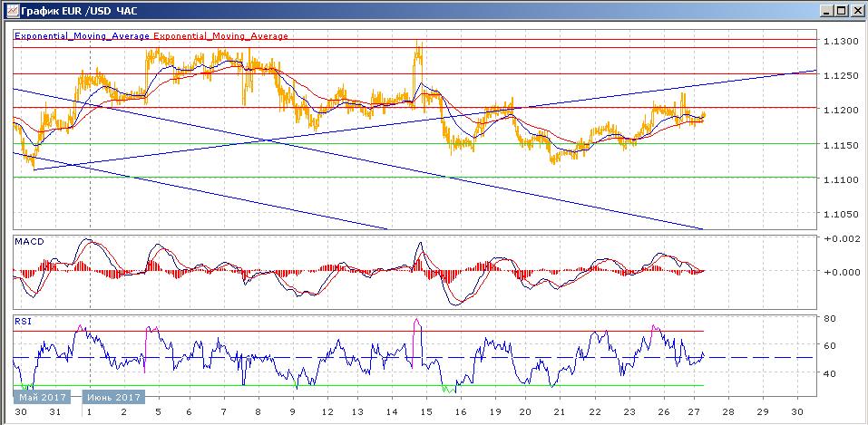The width and height of the screenshot is (868, 425).
Task: Select the red Exponential_Moving_Average legend label
Action: point(220,36)
